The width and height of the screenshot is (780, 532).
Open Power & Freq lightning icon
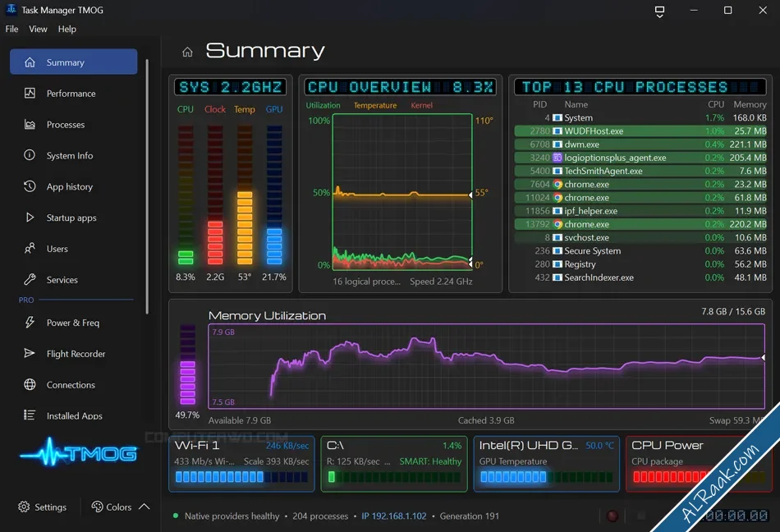click(30, 322)
